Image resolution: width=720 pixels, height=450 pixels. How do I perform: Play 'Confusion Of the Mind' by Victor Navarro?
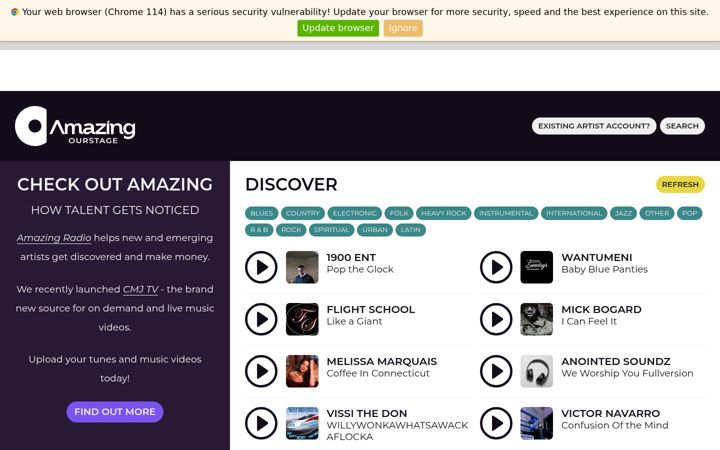point(496,423)
